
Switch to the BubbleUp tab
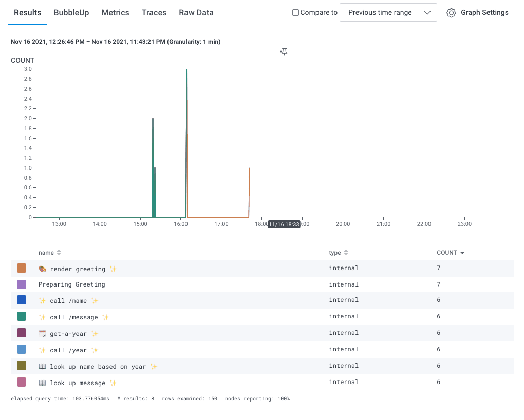(71, 13)
